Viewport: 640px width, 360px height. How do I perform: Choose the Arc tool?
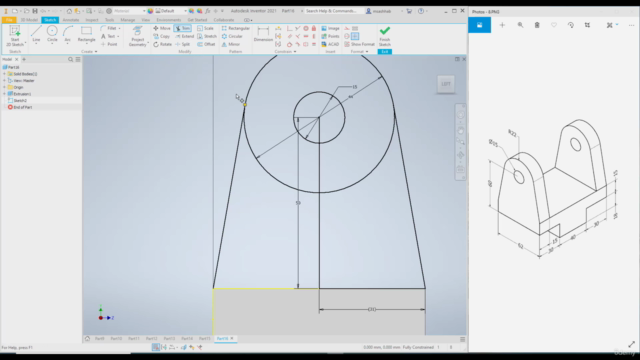pyautogui.click(x=67, y=34)
